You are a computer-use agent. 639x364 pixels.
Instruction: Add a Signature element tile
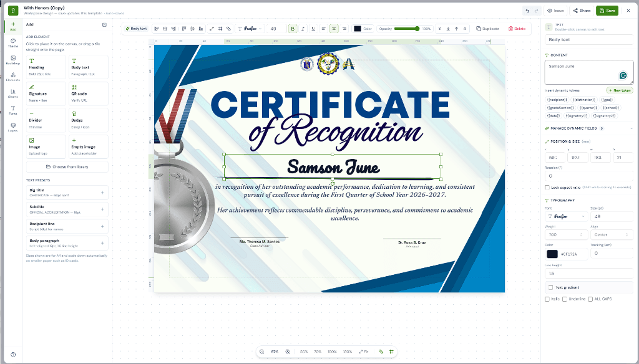[x=46, y=93]
